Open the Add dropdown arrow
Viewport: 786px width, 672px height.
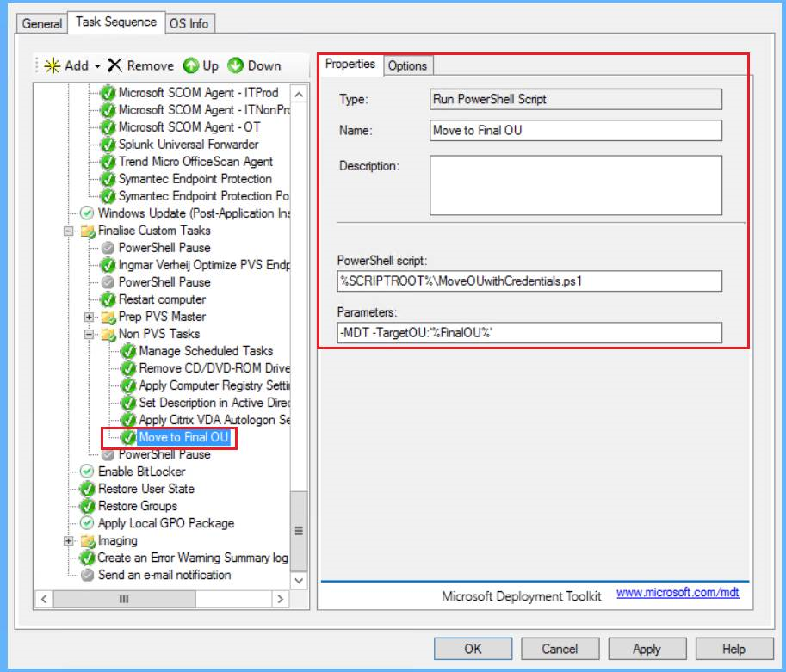(x=97, y=66)
